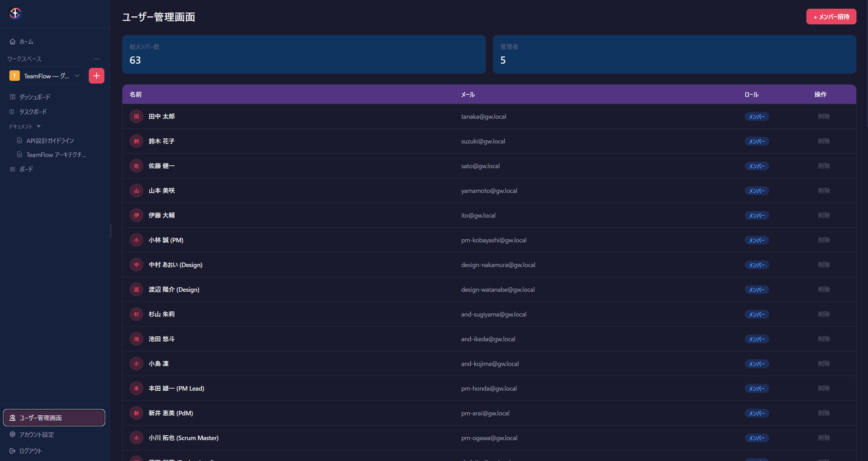Click name 小島 凜
868x461 pixels.
point(159,364)
